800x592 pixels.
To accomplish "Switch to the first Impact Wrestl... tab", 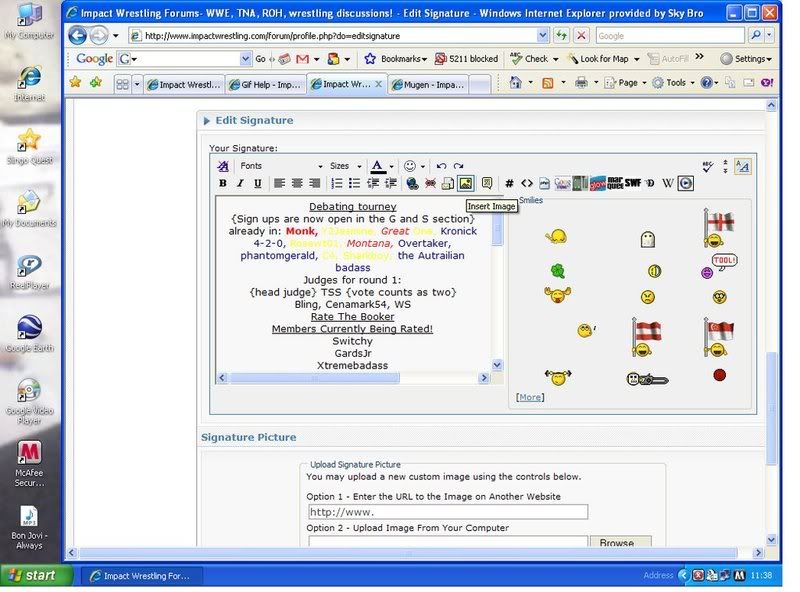I will click(184, 85).
